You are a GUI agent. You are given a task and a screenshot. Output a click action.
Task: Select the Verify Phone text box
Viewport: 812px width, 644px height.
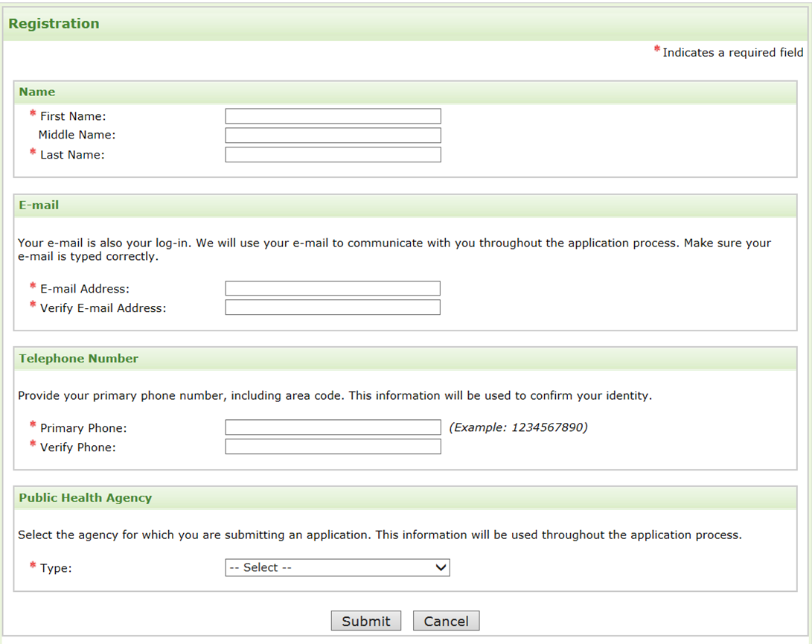point(333,447)
